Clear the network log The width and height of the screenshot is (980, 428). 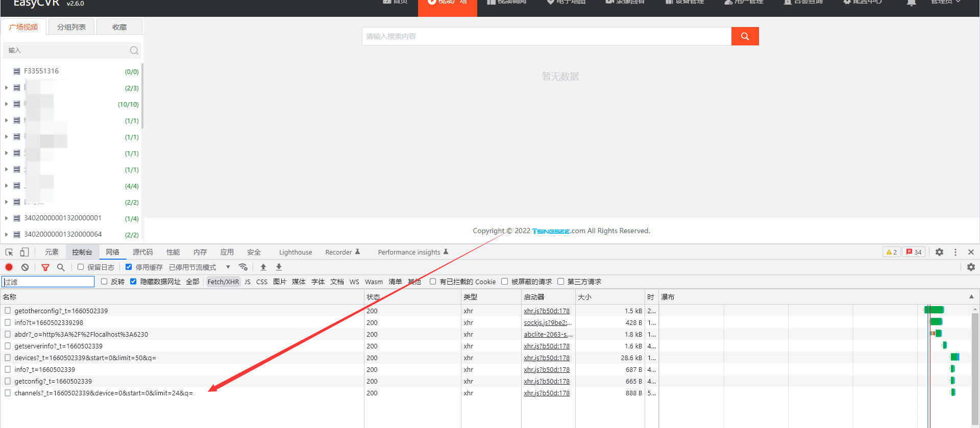point(25,267)
